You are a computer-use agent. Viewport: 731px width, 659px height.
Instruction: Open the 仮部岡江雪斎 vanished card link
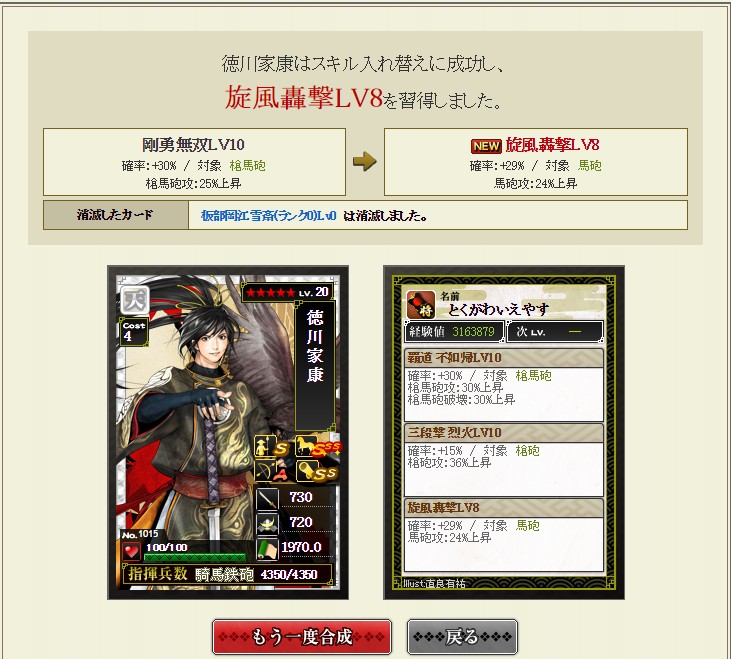click(x=268, y=215)
